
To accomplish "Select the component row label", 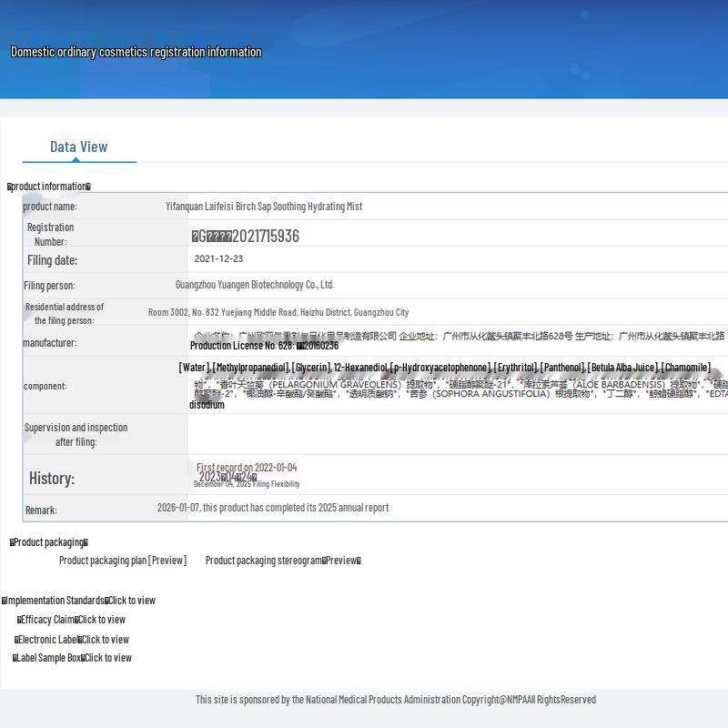I will (x=45, y=386).
